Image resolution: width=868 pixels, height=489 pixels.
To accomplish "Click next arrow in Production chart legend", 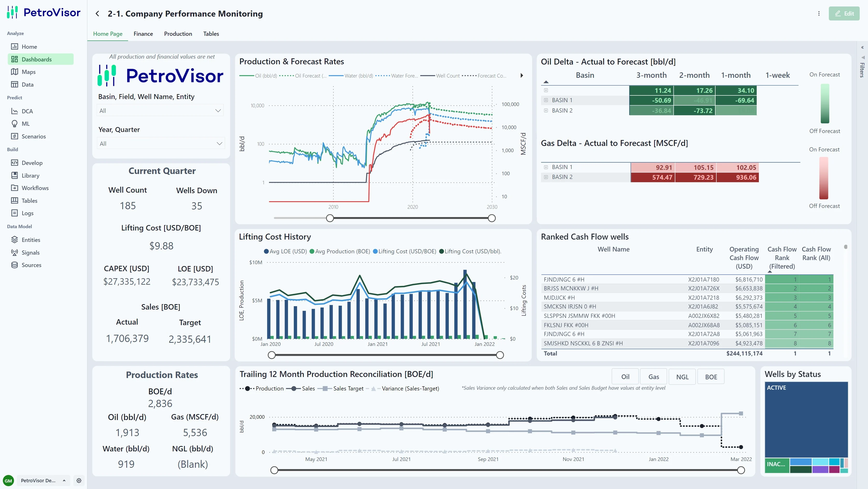I will click(522, 75).
